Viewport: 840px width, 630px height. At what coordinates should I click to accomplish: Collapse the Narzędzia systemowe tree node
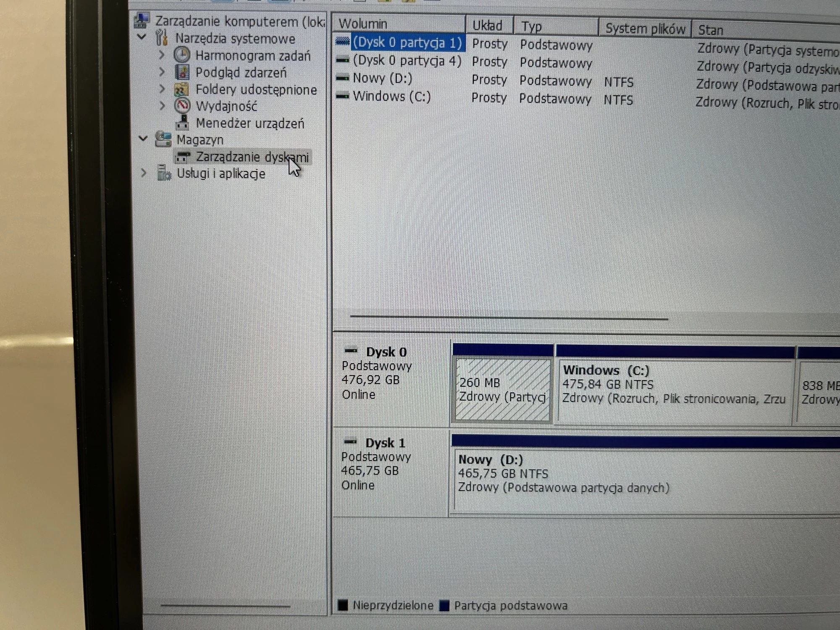click(142, 37)
